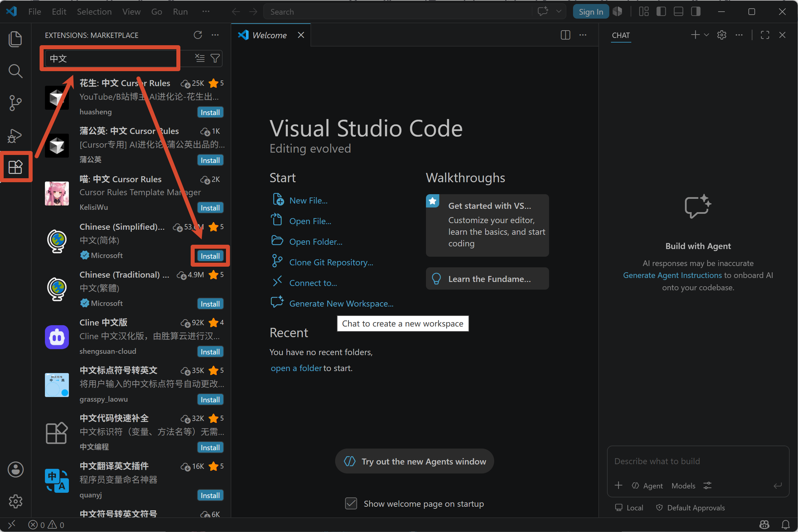The image size is (798, 532).
Task: Open the Local session target picker
Action: (629, 507)
